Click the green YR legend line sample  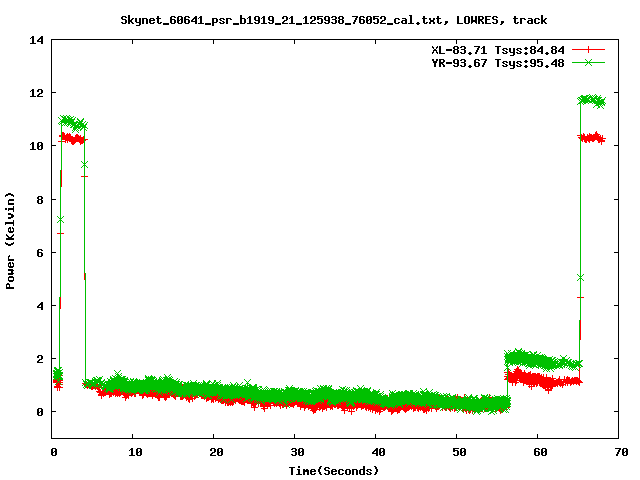pyautogui.click(x=588, y=62)
